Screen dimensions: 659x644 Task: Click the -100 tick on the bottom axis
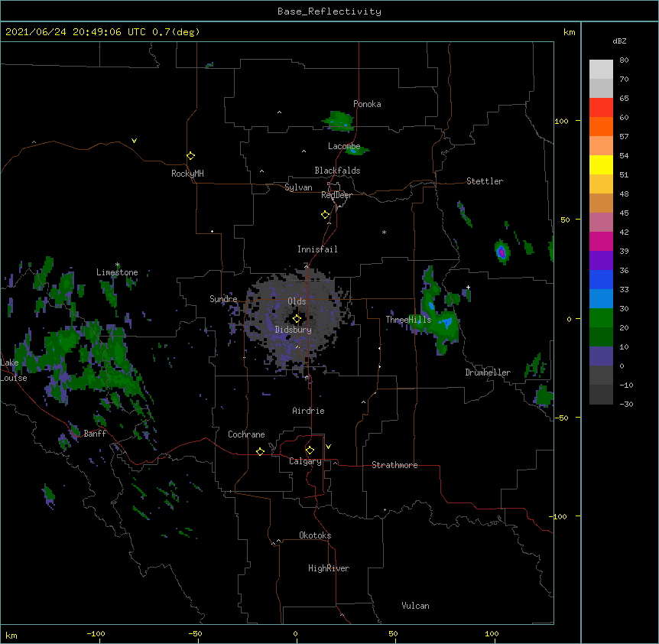pyautogui.click(x=96, y=633)
